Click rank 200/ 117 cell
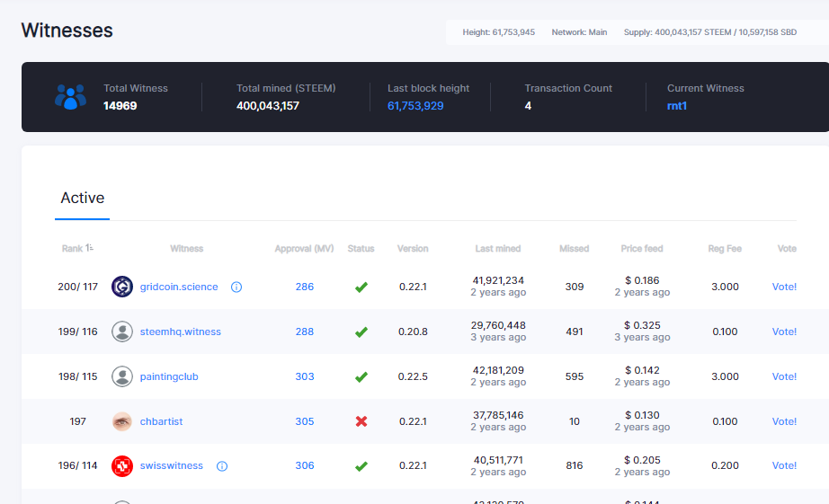 77,287
